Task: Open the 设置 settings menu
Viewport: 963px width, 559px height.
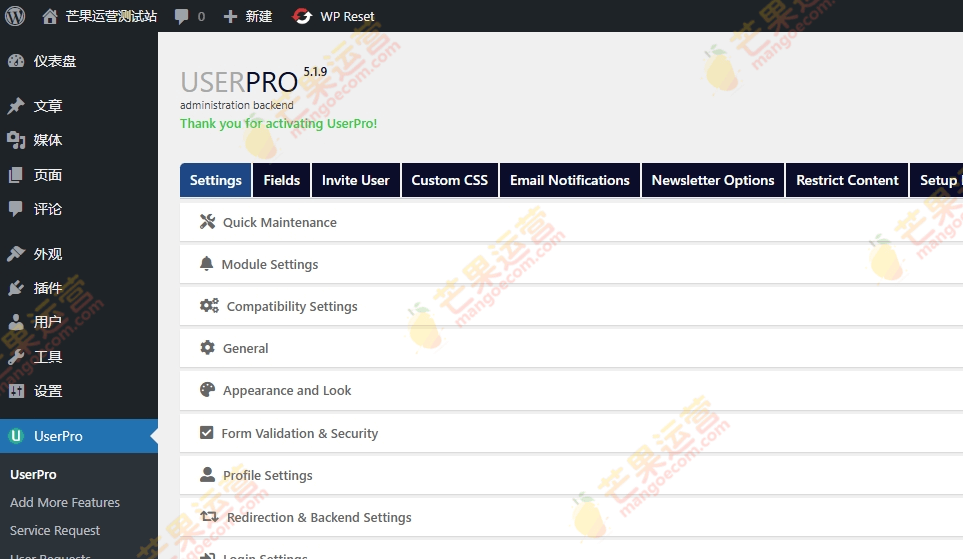Action: (79, 391)
